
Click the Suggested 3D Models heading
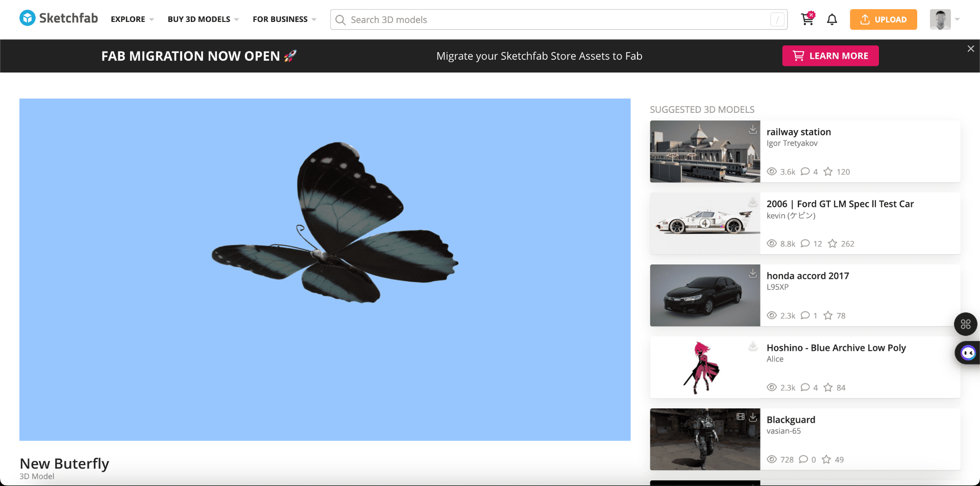point(702,109)
